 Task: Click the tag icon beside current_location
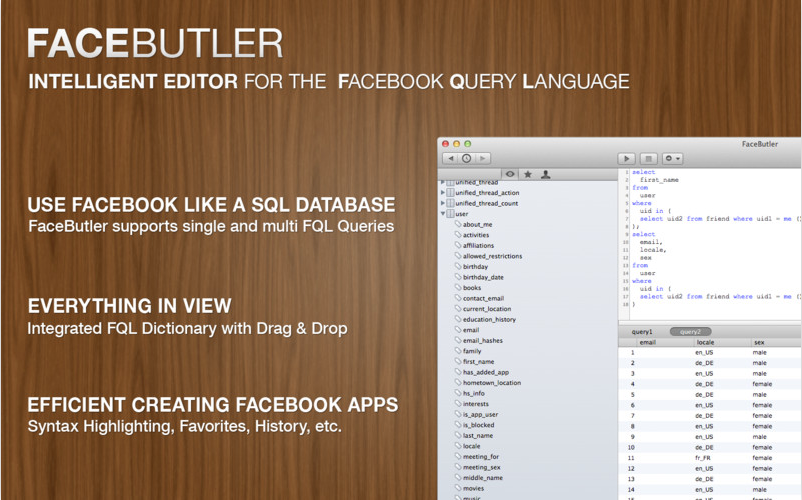pyautogui.click(x=458, y=309)
